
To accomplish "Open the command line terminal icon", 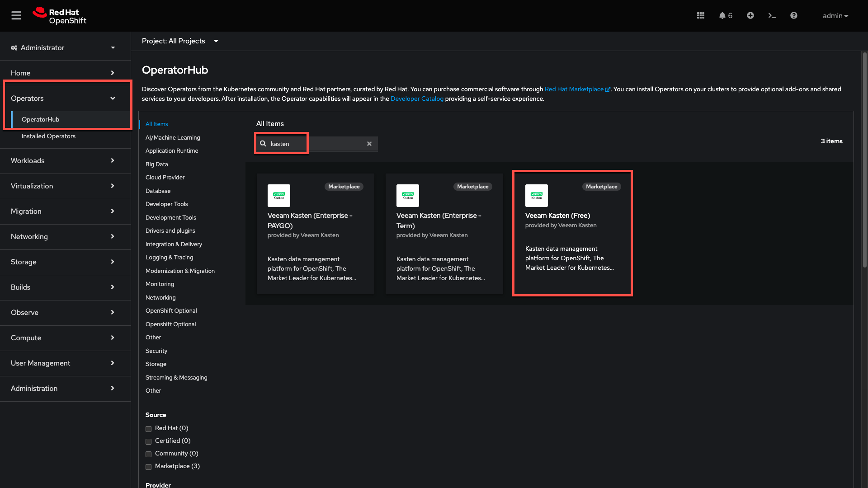I will [772, 16].
